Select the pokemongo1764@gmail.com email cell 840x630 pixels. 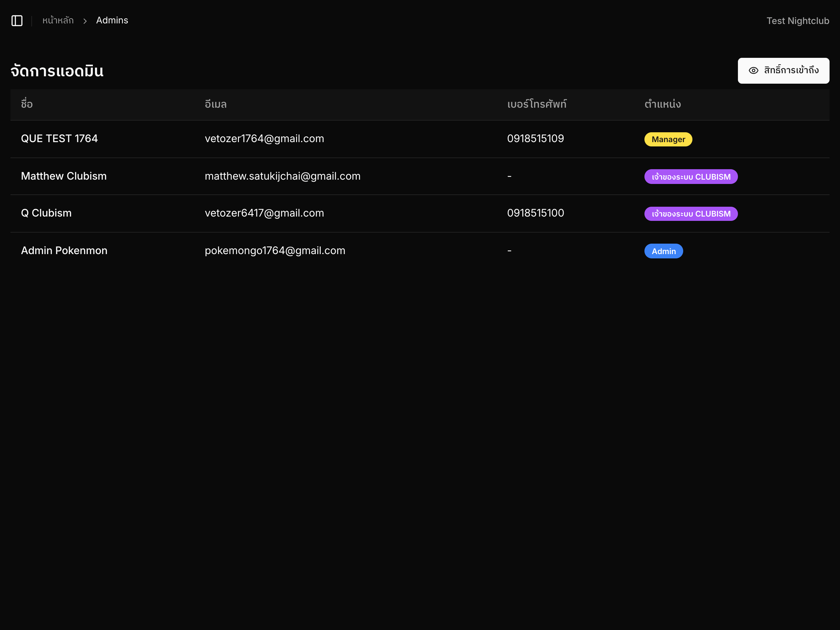coord(275,251)
